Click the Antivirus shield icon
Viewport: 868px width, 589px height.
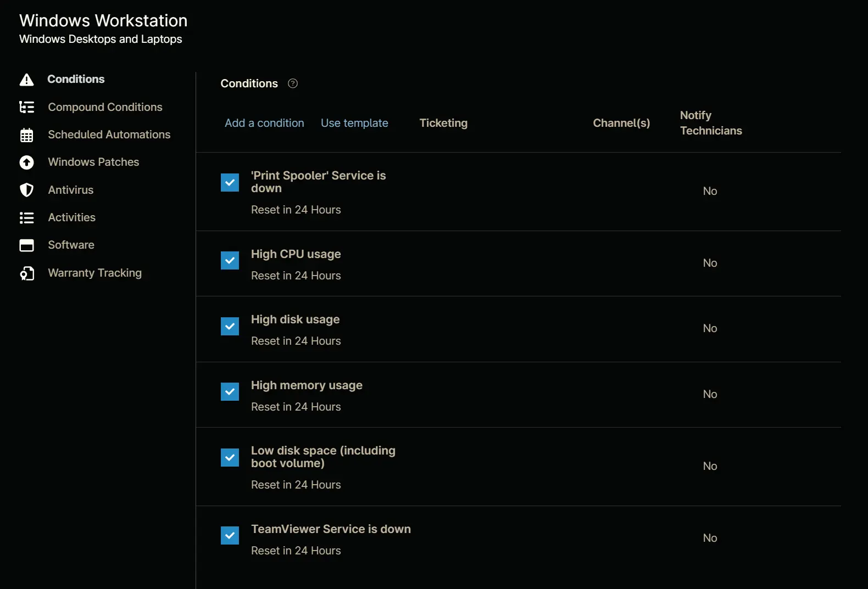click(26, 190)
